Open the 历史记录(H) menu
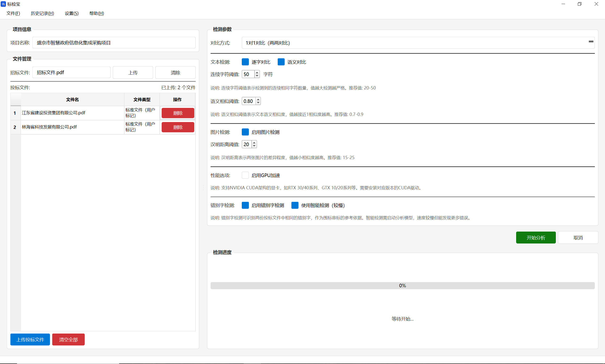Screen dimensions: 605x364 tap(42, 13)
